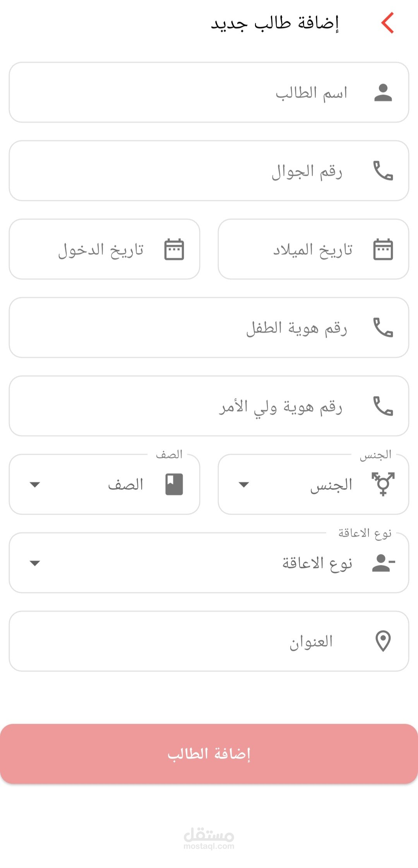Click the phone icon beside رقم هوية الطفل

pyautogui.click(x=383, y=328)
